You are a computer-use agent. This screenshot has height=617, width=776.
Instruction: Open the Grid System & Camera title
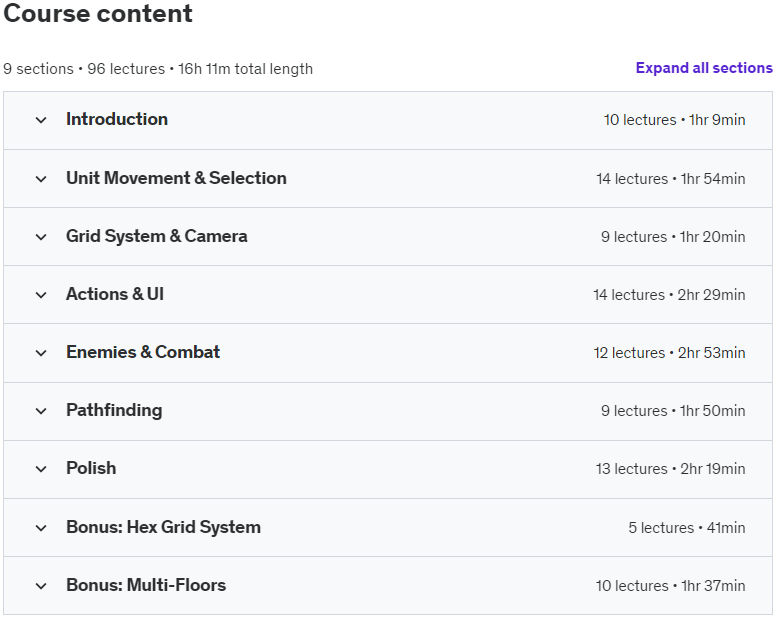[x=156, y=237]
